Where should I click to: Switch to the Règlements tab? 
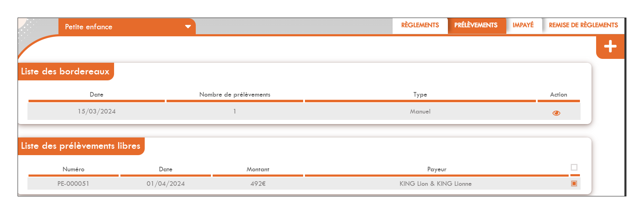coord(420,25)
